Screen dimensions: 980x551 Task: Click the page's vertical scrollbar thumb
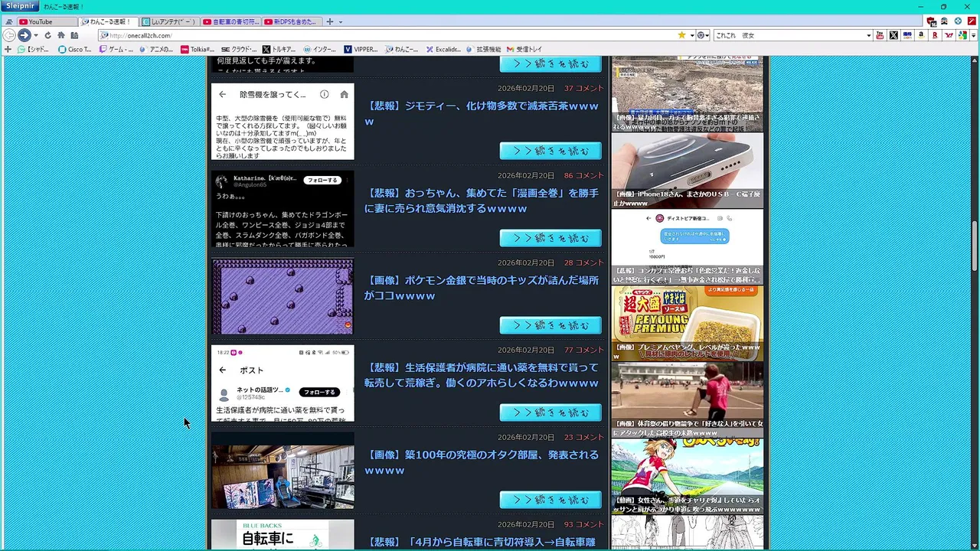975,245
